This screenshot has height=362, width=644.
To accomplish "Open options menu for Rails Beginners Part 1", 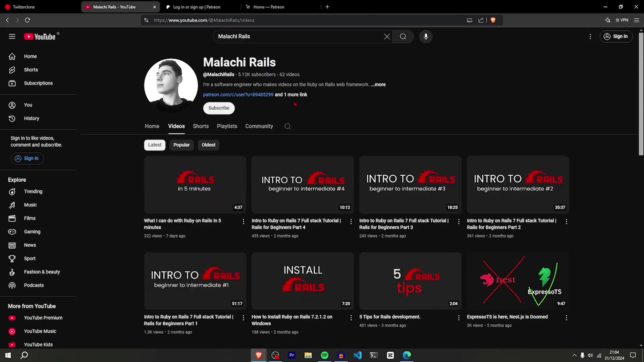I will point(244,318).
